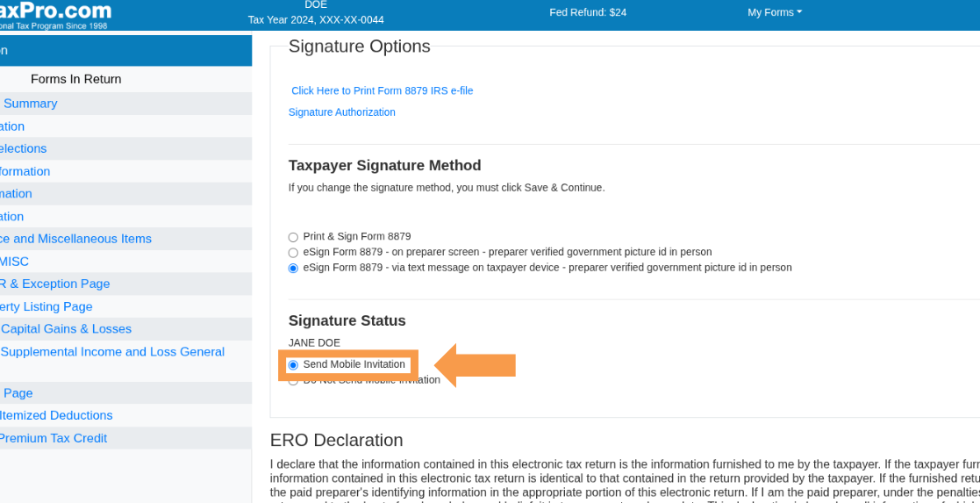Image resolution: width=980 pixels, height=503 pixels.
Task: Open R & Exception Page item
Action: (54, 284)
